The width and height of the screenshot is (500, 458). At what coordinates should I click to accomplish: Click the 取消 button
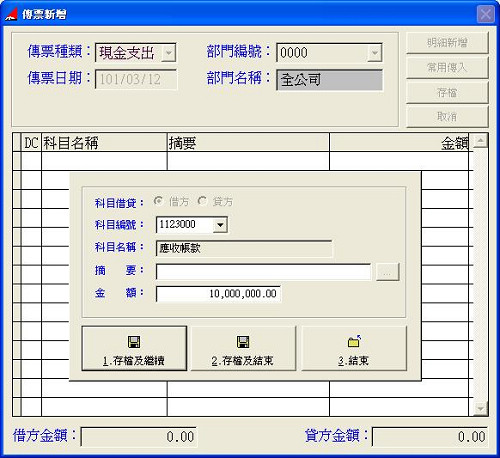pyautogui.click(x=447, y=117)
